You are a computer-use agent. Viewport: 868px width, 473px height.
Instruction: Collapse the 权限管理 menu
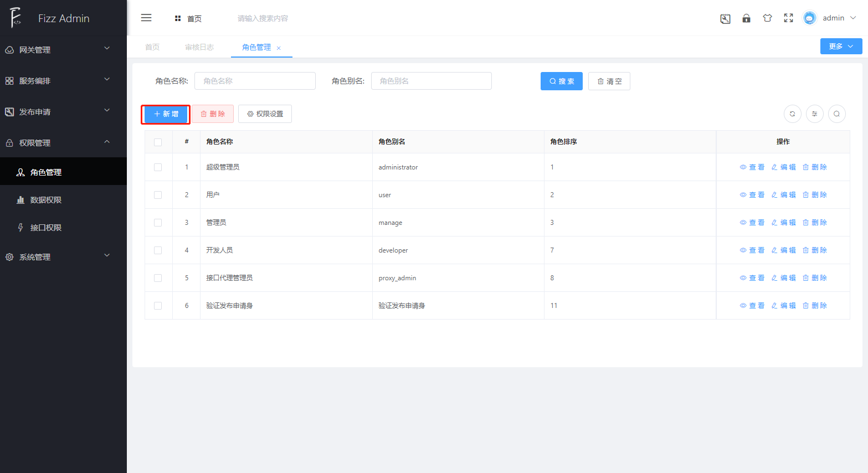[x=63, y=143]
